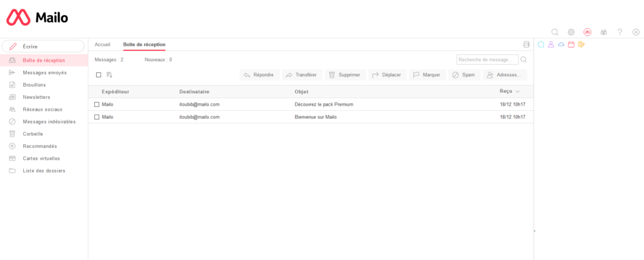Compose a message with Écrire
Viewport: 644px width, 260px height.
[43, 47]
